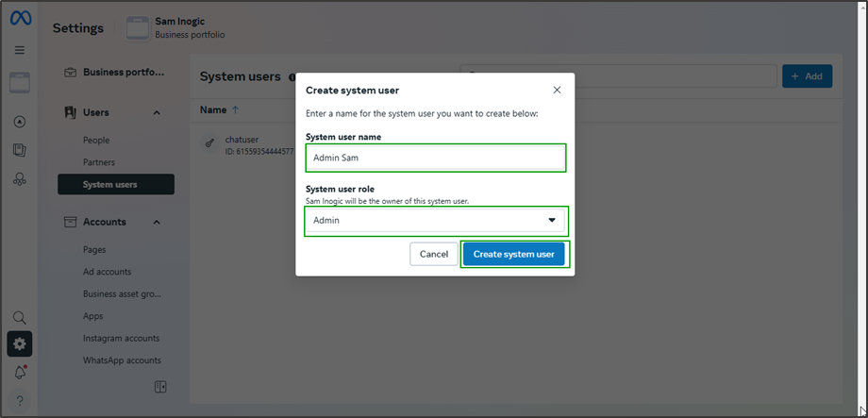
Task: Click the System user name field
Action: click(x=435, y=158)
